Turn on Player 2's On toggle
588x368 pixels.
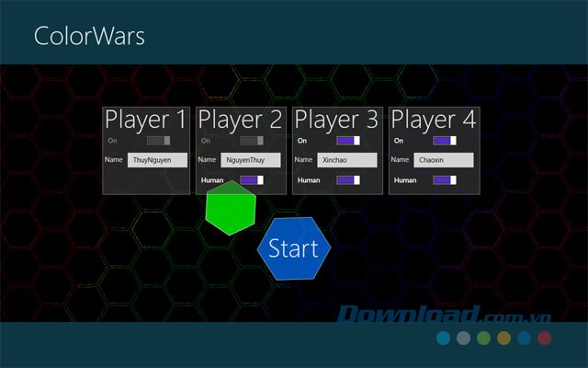point(251,141)
